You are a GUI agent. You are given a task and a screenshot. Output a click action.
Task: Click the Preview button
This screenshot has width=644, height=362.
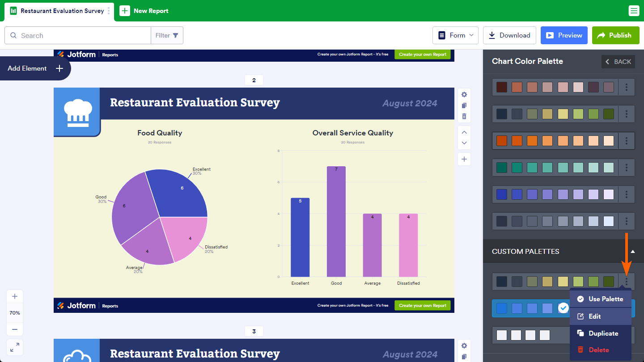pyautogui.click(x=564, y=35)
